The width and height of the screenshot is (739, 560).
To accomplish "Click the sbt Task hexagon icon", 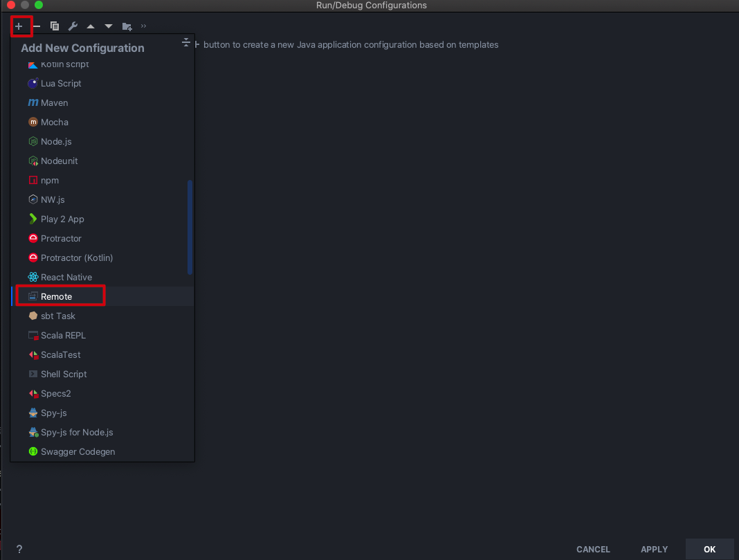I will [33, 316].
